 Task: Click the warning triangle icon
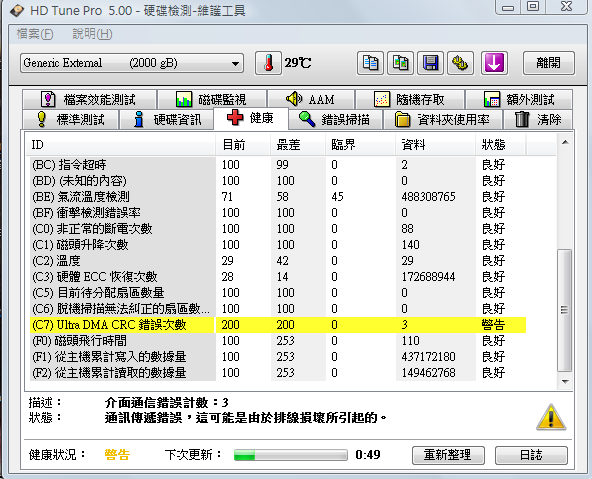551,417
